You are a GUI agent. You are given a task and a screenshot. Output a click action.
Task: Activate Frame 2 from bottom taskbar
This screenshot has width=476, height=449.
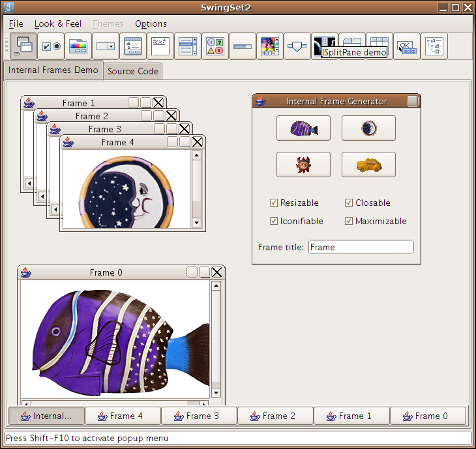(275, 416)
